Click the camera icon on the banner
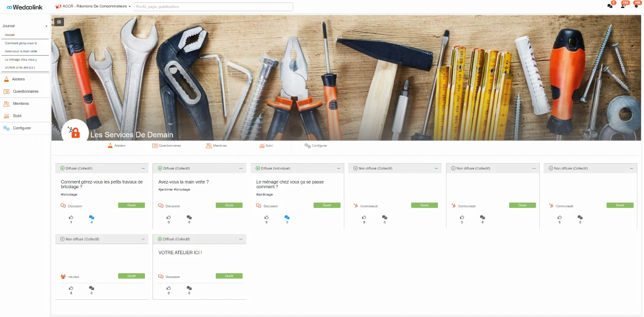 tap(59, 22)
